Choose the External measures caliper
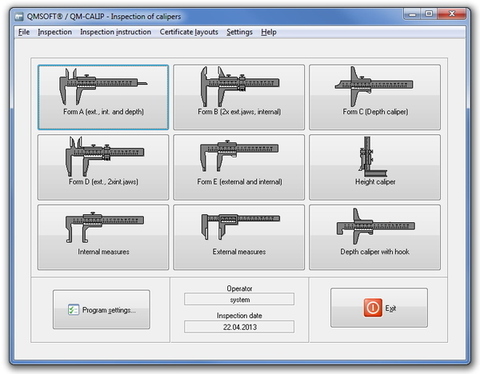The image size is (480, 374). 239,237
